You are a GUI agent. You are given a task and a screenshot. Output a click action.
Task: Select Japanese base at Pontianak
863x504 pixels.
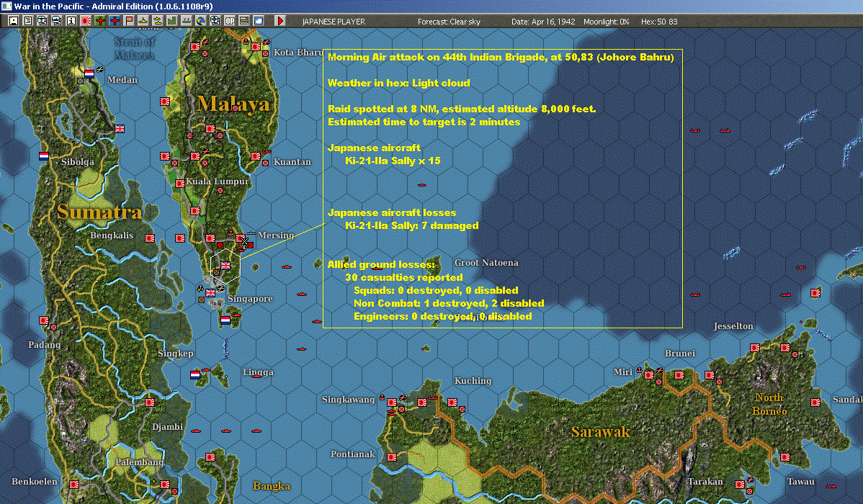[392, 456]
